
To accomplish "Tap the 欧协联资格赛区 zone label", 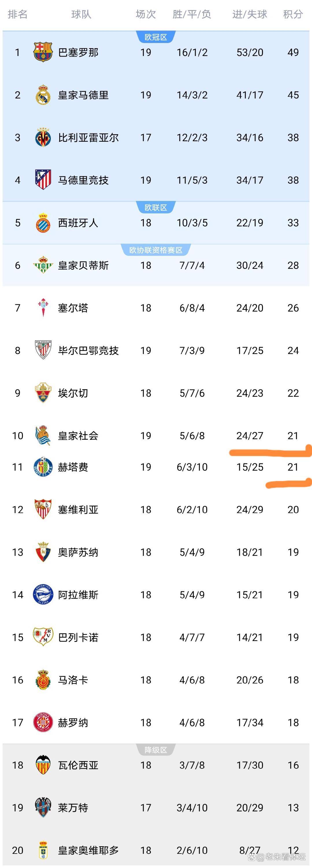I will 156,250.
